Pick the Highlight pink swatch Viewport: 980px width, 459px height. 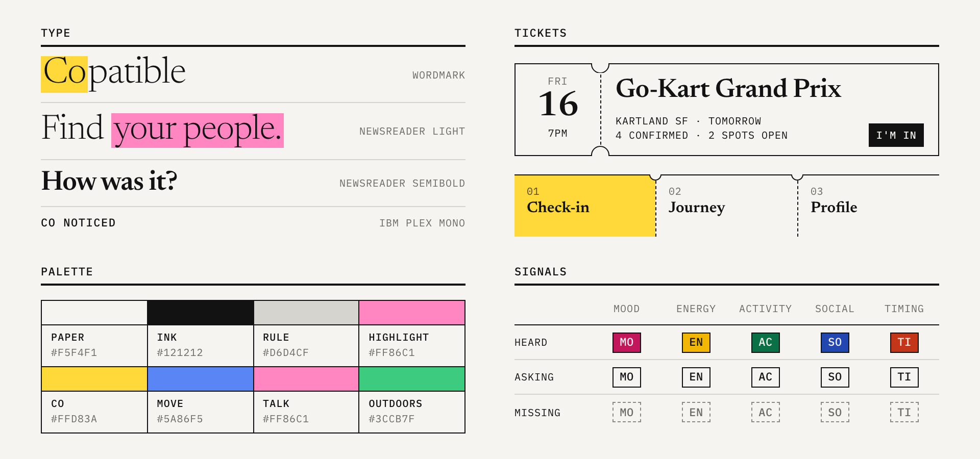pyautogui.click(x=412, y=313)
